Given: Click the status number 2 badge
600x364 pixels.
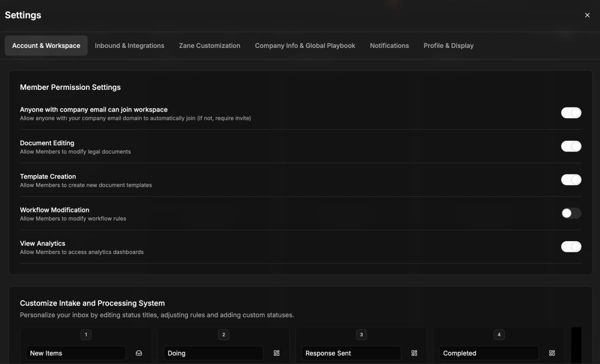Looking at the screenshot, I should [x=223, y=335].
